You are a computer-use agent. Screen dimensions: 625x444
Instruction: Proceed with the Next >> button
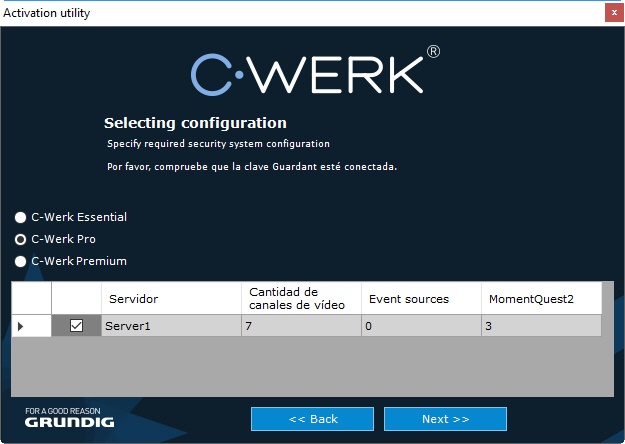point(445,418)
